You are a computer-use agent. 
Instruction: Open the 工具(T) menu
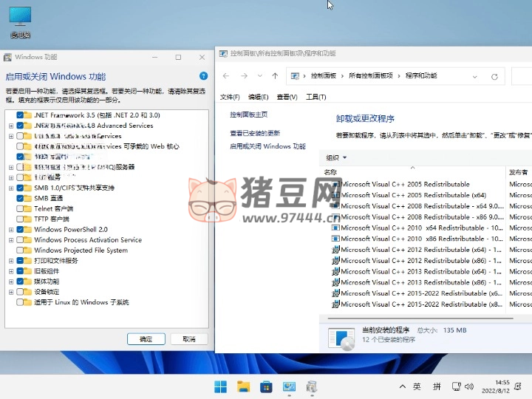316,97
